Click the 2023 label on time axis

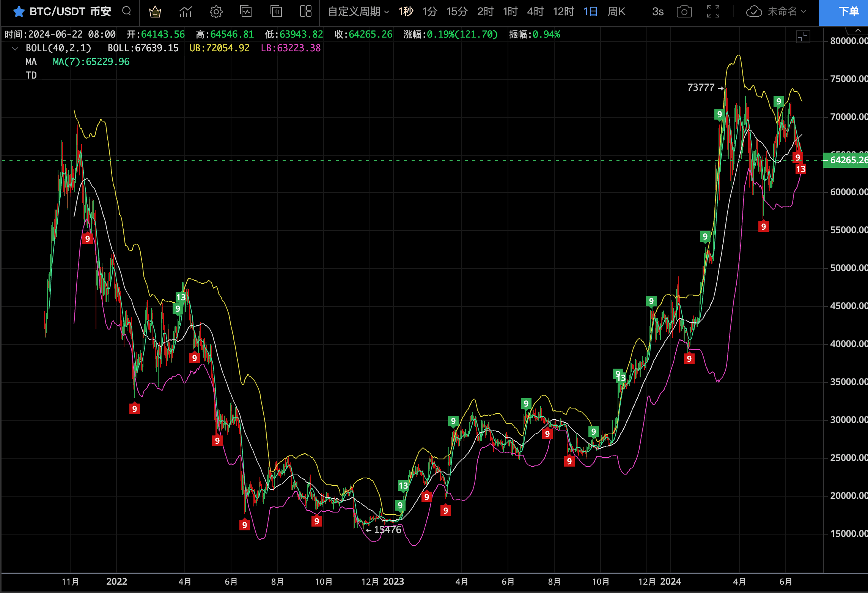(393, 581)
